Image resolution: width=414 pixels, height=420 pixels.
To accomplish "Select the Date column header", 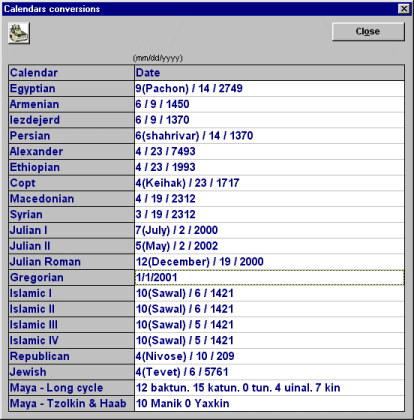I will (269, 73).
